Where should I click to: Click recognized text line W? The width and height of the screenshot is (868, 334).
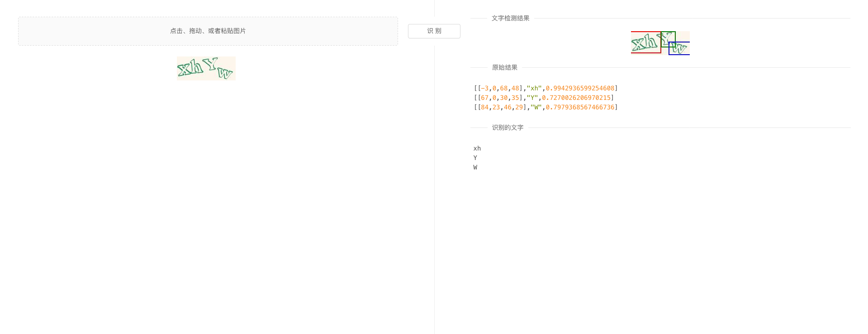click(x=475, y=167)
